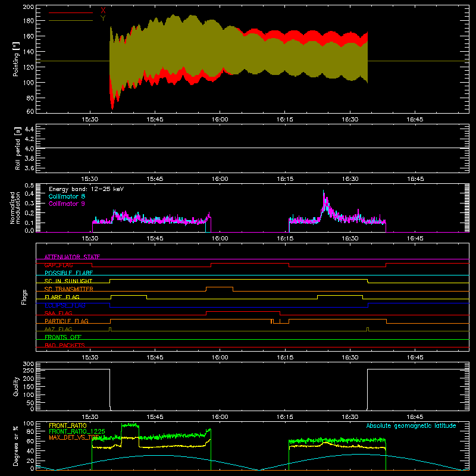Image resolution: width=476 pixels, height=476 pixels.
Task: Click the 15:30 tick label under the Pointing plot
Action: (90, 120)
